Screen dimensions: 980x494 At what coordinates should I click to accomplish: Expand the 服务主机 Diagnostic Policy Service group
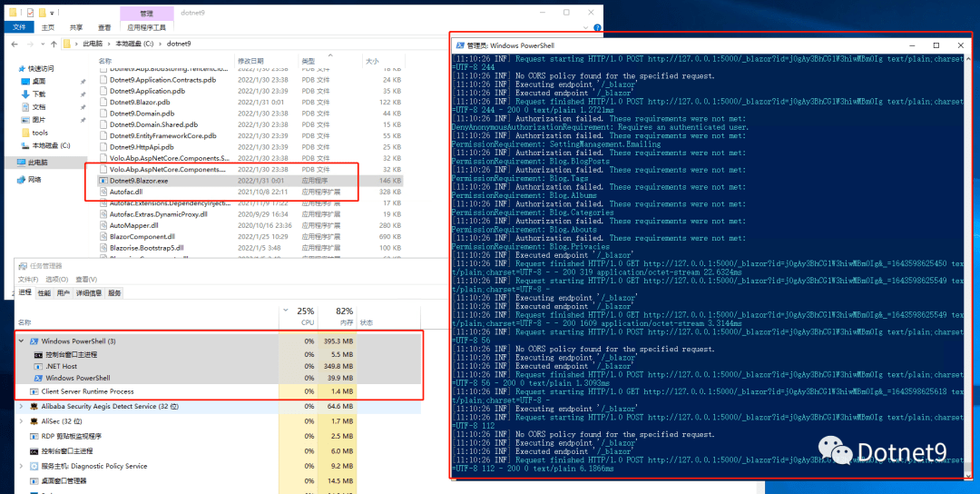(22, 467)
